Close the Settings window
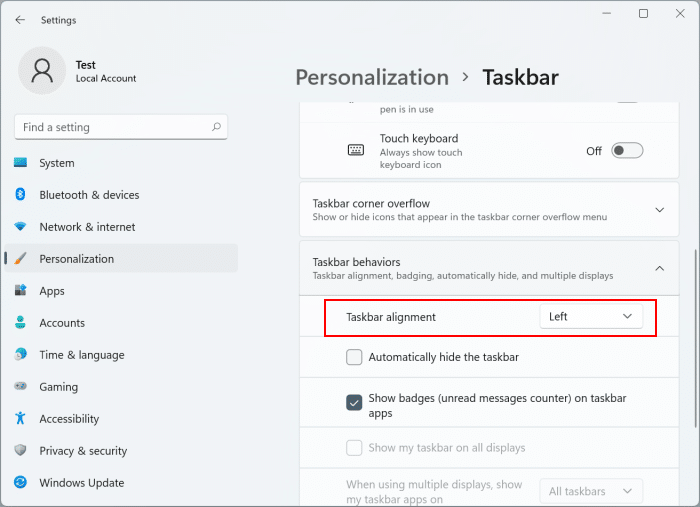 680,14
